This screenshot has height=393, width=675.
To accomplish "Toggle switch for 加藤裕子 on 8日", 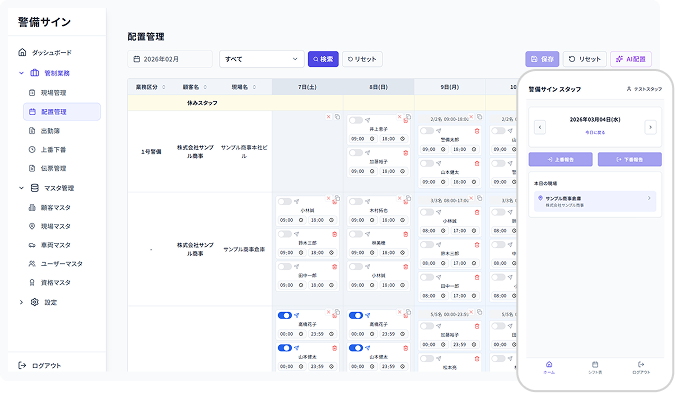I will [356, 153].
